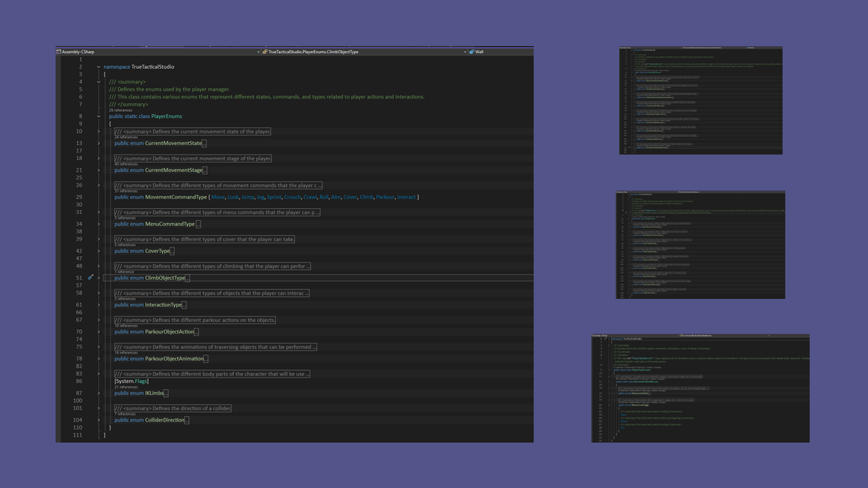Open the 1 reference link above ClimbObjectType
This screenshot has height=488, width=868.
point(125,272)
